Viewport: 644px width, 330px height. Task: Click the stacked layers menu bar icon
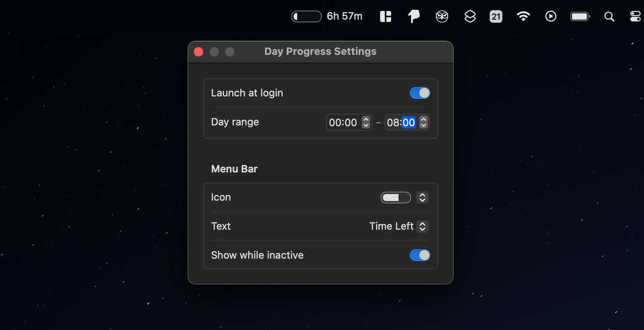470,17
